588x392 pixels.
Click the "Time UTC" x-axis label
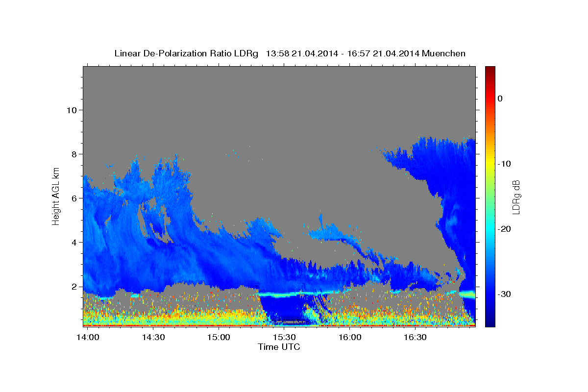click(279, 347)
